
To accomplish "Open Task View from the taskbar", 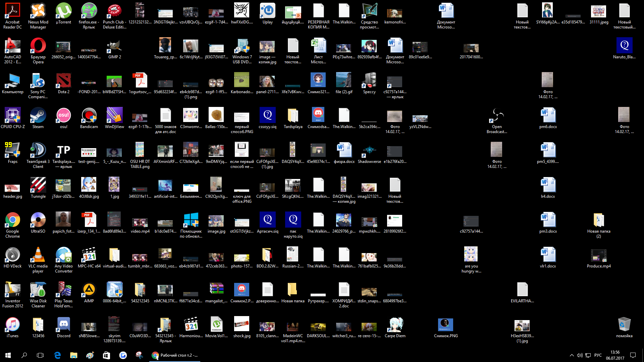I will (40, 355).
